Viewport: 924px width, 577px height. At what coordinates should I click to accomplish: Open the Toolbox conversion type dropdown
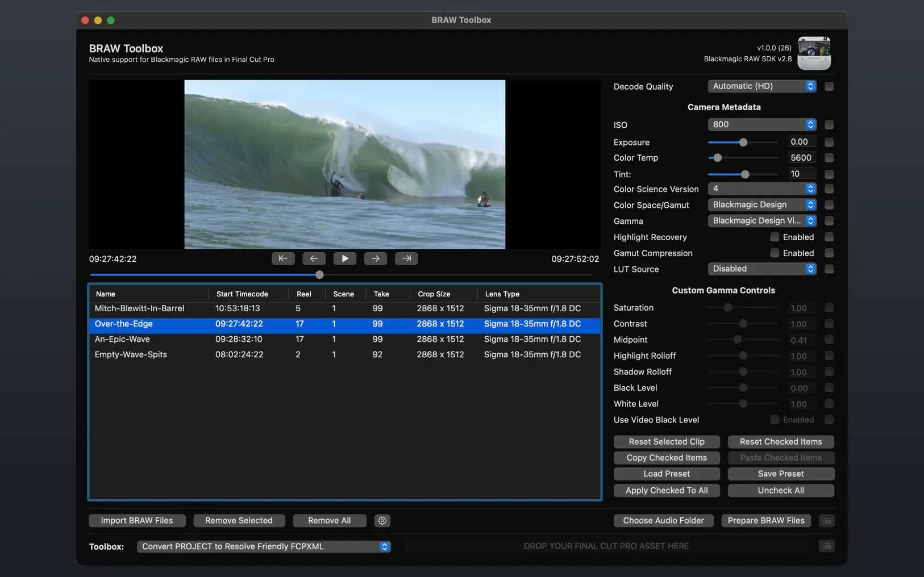pyautogui.click(x=264, y=546)
